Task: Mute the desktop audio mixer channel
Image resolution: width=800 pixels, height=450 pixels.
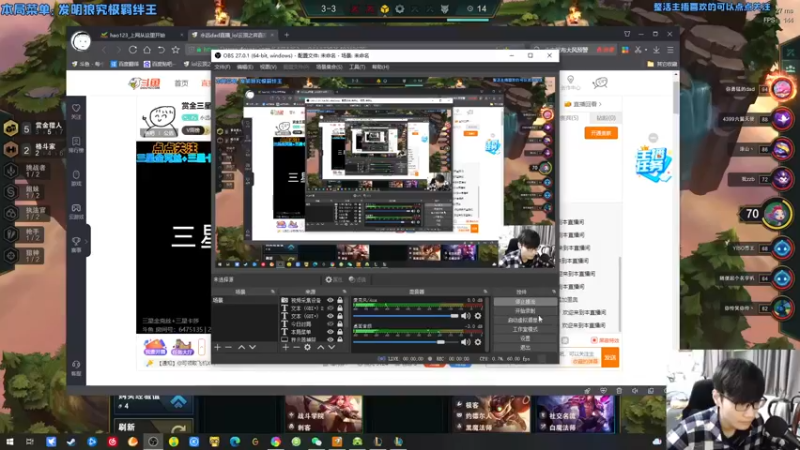Action: (466, 342)
